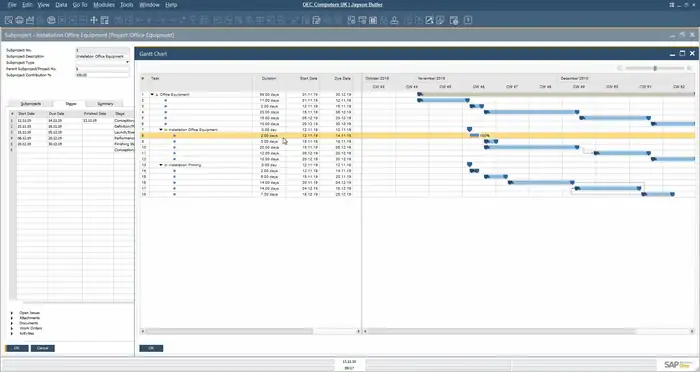Maximize the Gantt Chart window
700x372 pixels.
[682, 53]
